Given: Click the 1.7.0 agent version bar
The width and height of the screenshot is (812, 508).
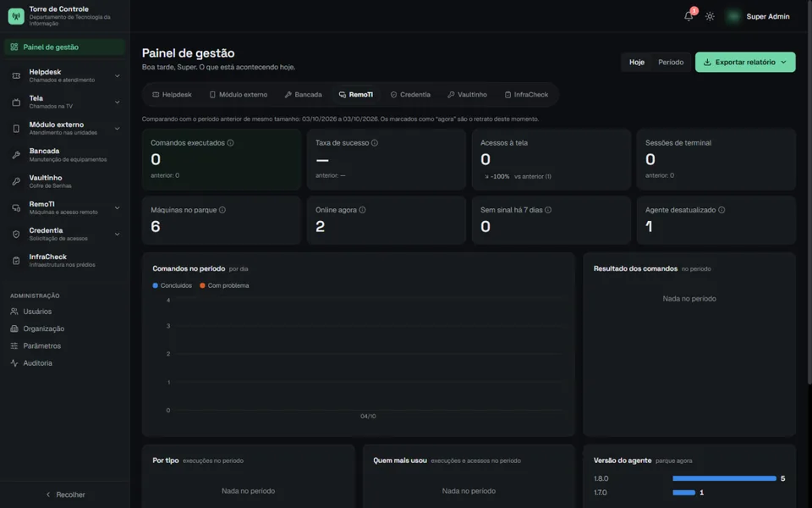Looking at the screenshot, I should click(683, 493).
